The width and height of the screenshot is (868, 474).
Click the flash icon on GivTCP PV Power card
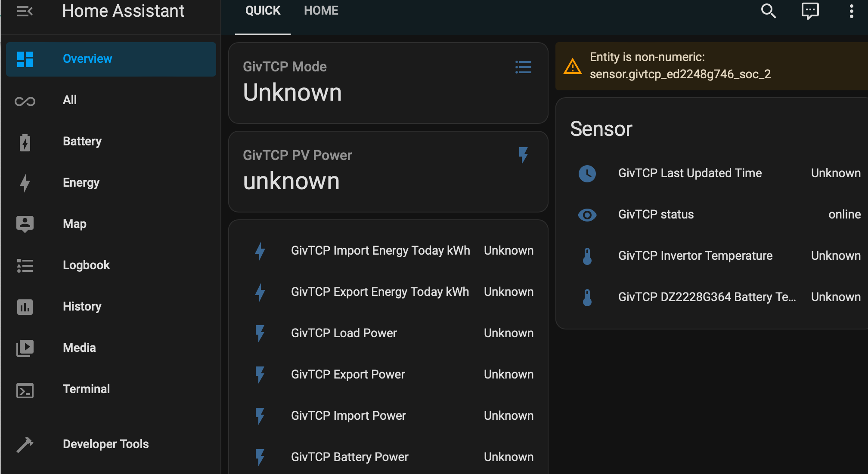(523, 155)
